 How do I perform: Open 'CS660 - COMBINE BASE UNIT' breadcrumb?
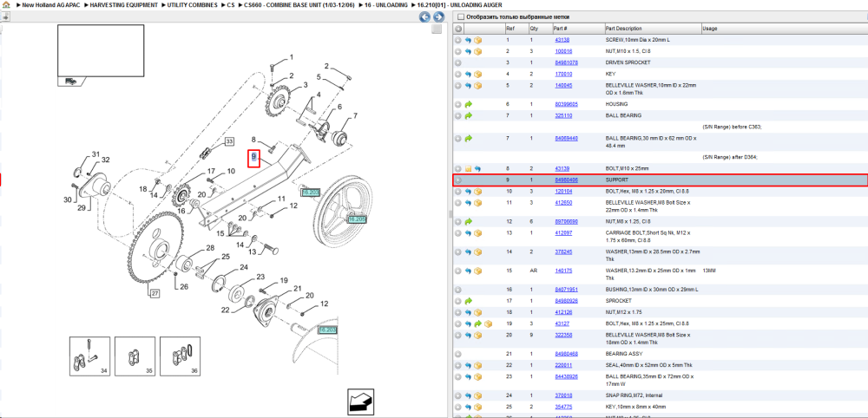(x=299, y=4)
